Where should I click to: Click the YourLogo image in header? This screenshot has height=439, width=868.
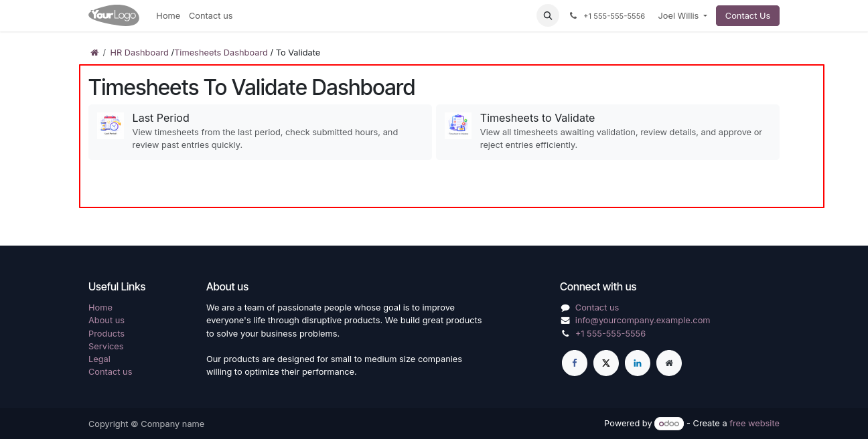point(114,15)
